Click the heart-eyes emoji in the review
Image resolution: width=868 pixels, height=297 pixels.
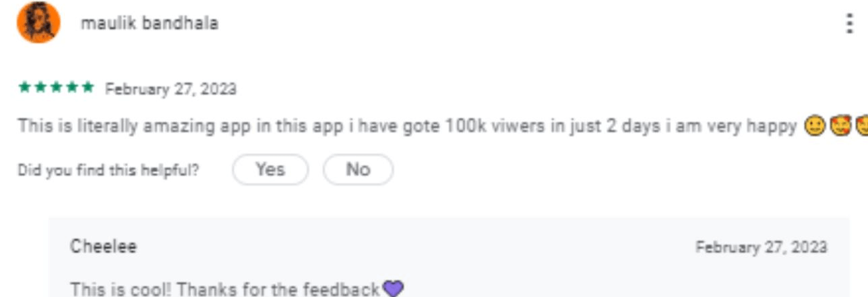coord(840,126)
